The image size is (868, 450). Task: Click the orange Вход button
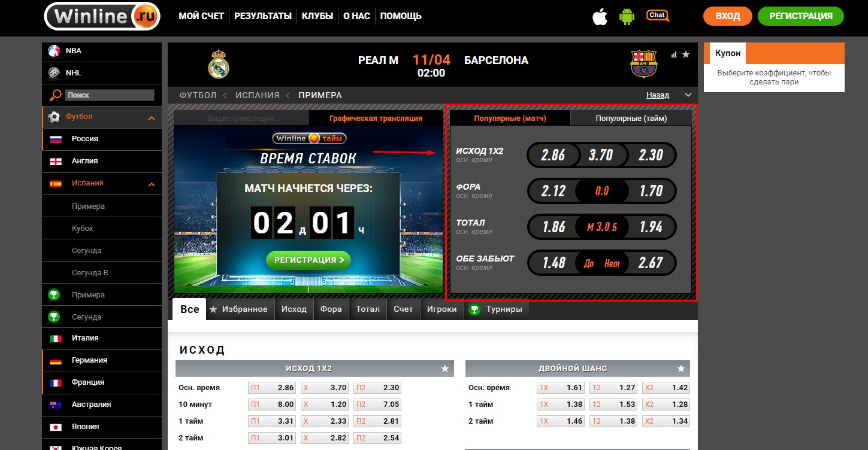click(x=727, y=16)
